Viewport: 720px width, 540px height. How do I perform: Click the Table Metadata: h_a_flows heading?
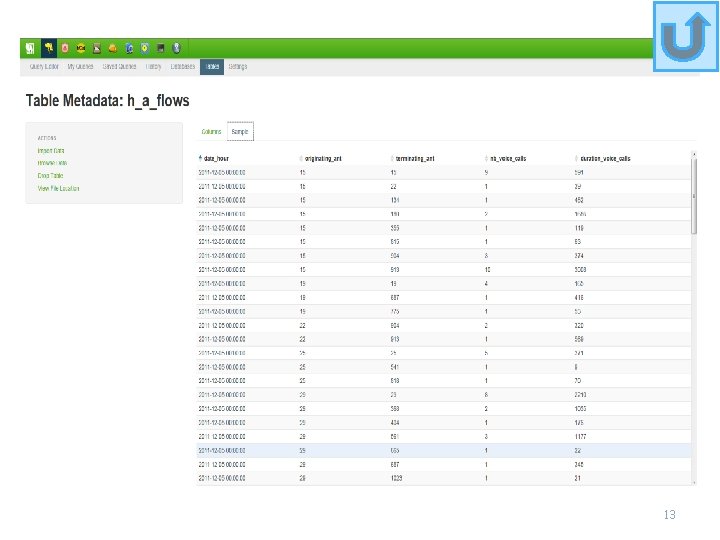(107, 101)
